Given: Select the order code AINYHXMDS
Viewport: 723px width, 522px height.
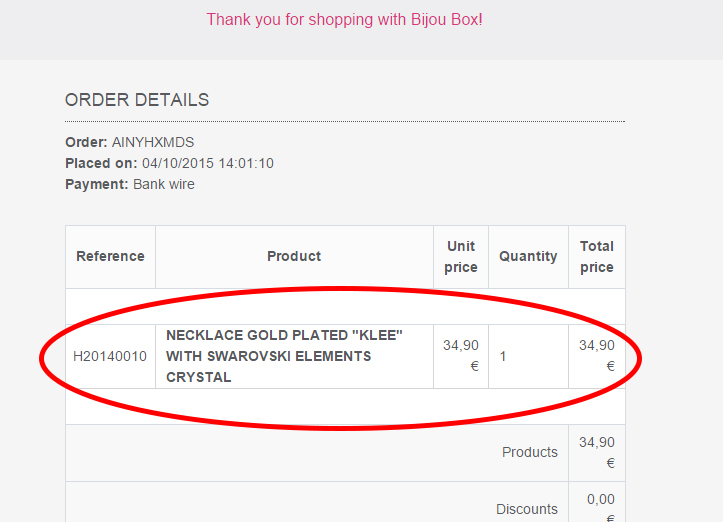Looking at the screenshot, I should [153, 142].
